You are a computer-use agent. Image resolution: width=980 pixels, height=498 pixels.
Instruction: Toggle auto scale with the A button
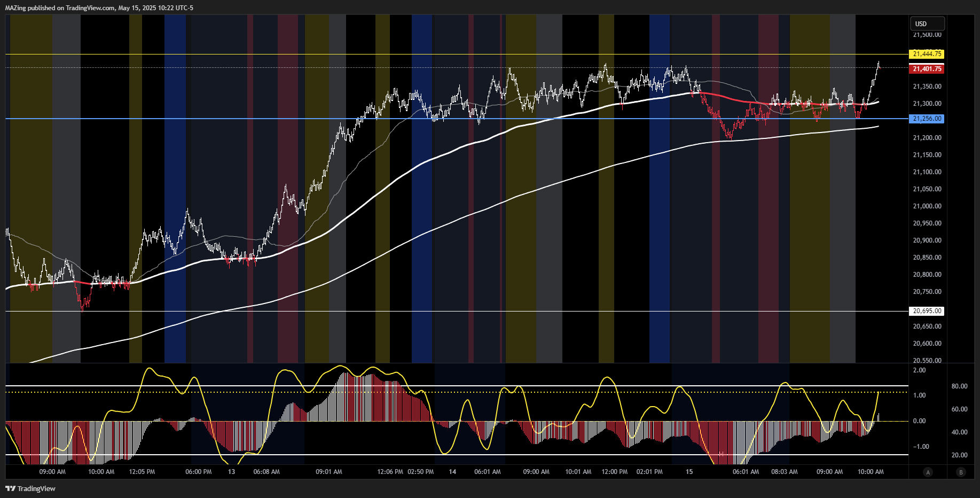(x=928, y=472)
